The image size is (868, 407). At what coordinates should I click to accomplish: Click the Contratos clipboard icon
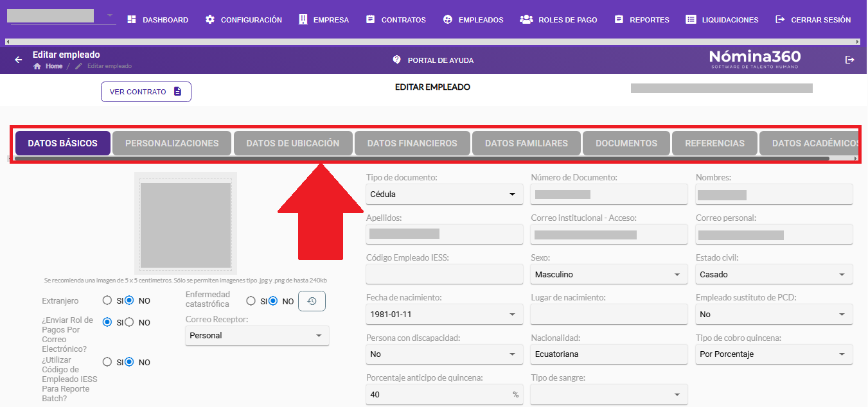pyautogui.click(x=371, y=20)
